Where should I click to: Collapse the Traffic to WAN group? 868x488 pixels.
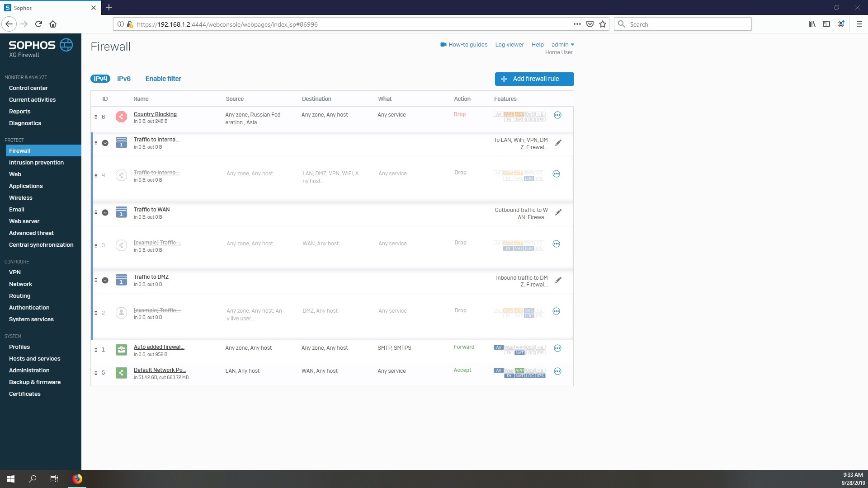(105, 212)
